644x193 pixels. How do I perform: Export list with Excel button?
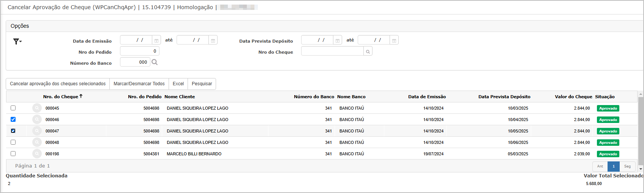point(178,84)
